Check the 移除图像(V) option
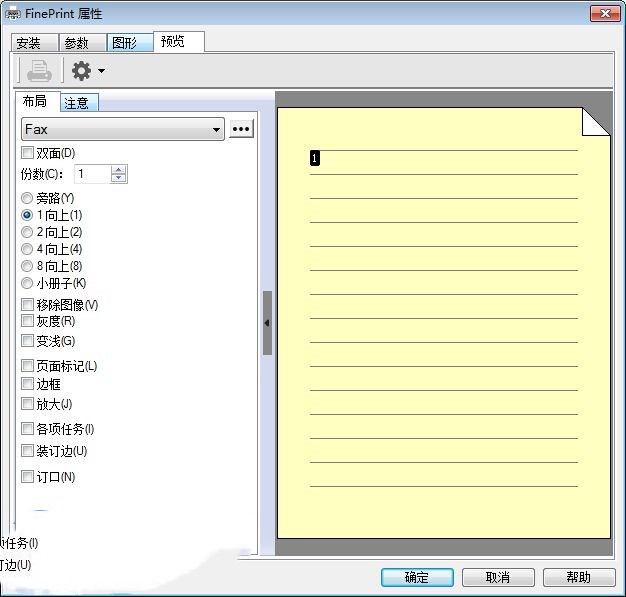Viewport: 626px width, 597px height. 60,305
